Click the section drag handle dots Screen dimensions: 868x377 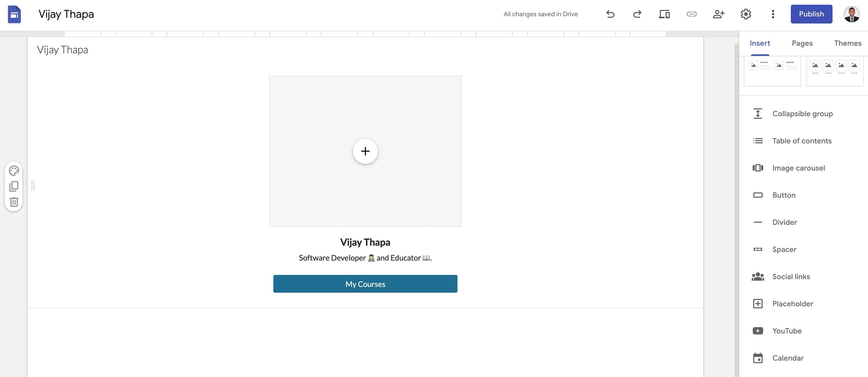coord(33,185)
